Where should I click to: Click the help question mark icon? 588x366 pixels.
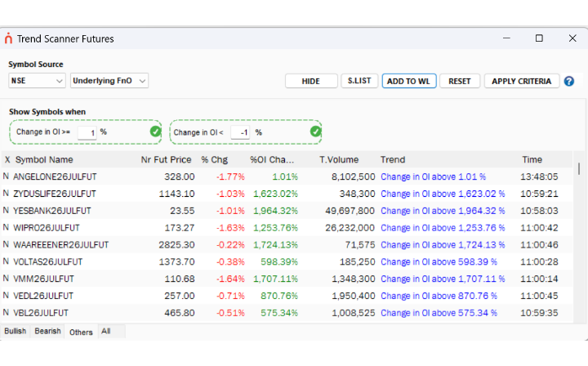tap(569, 81)
